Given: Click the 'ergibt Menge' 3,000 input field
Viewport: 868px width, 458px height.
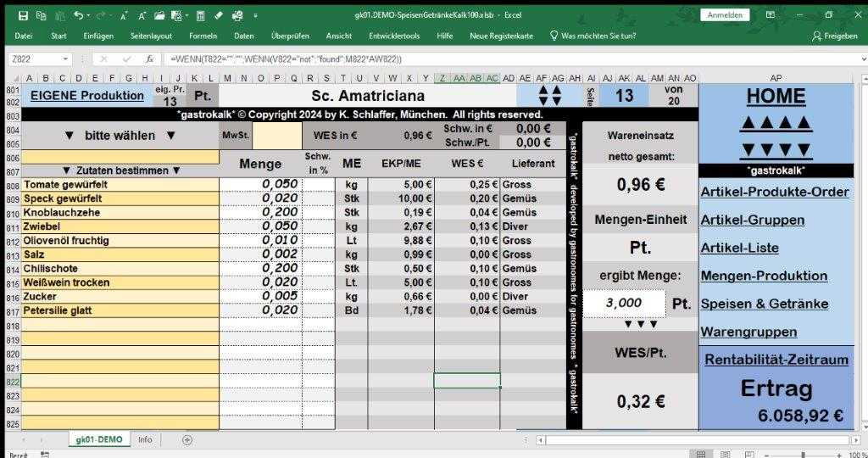Looking at the screenshot, I should coord(636,303).
